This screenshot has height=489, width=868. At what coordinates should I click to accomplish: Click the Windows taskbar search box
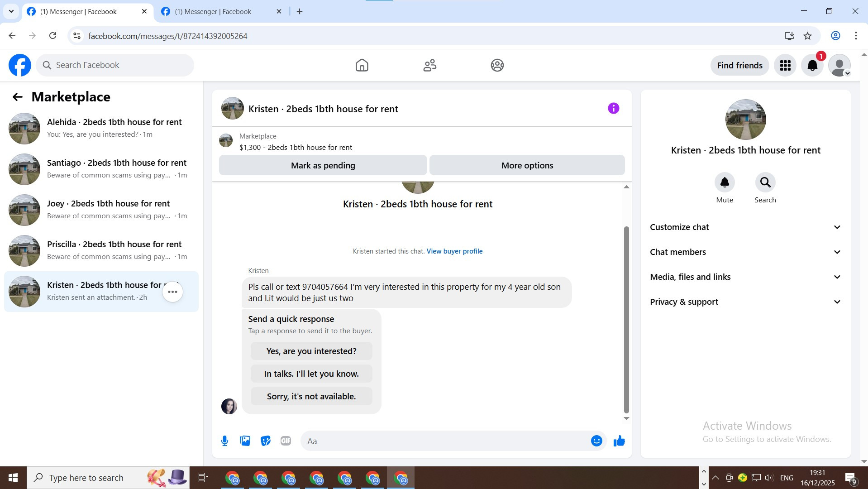pos(108,478)
